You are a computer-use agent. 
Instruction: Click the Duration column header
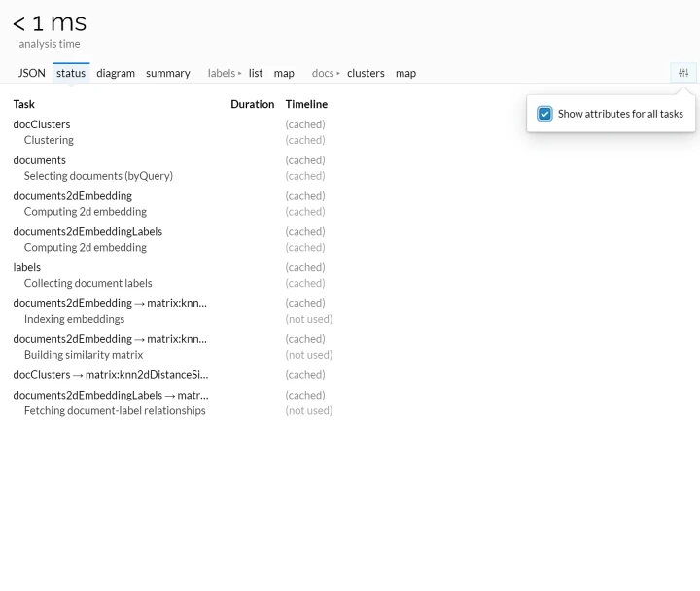coord(253,104)
